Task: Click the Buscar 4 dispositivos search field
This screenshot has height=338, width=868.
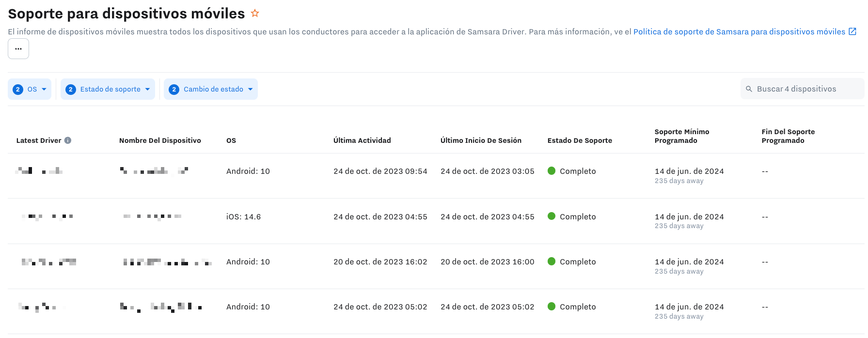Action: [802, 89]
